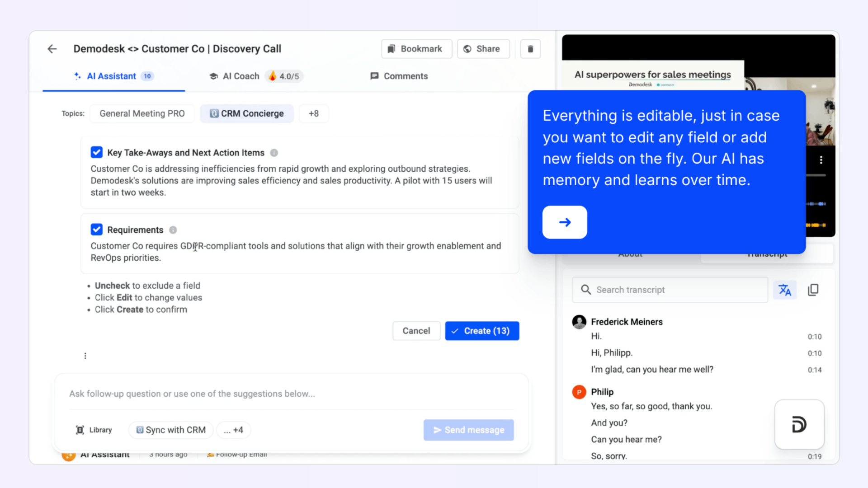The width and height of the screenshot is (868, 488).
Task: Click the back arrow icon
Action: [52, 49]
